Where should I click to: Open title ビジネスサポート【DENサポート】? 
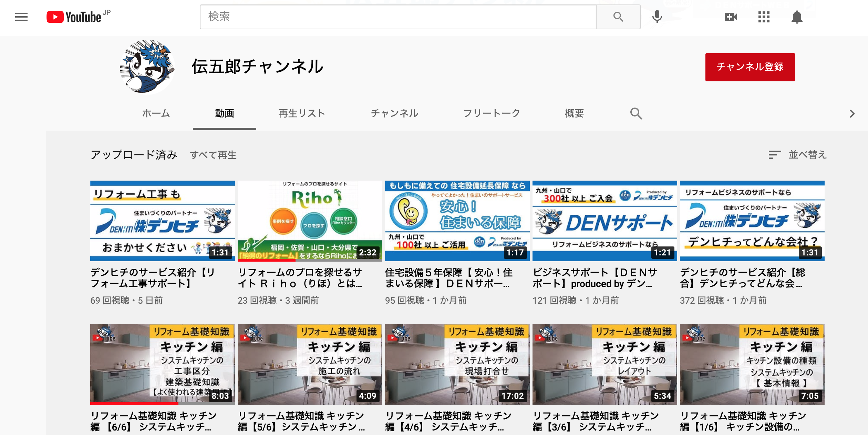tap(595, 278)
